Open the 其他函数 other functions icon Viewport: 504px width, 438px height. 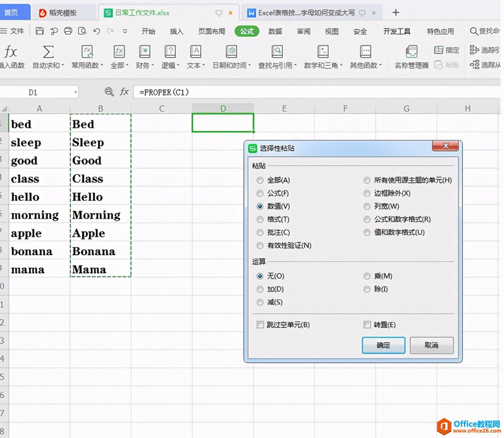(x=366, y=51)
